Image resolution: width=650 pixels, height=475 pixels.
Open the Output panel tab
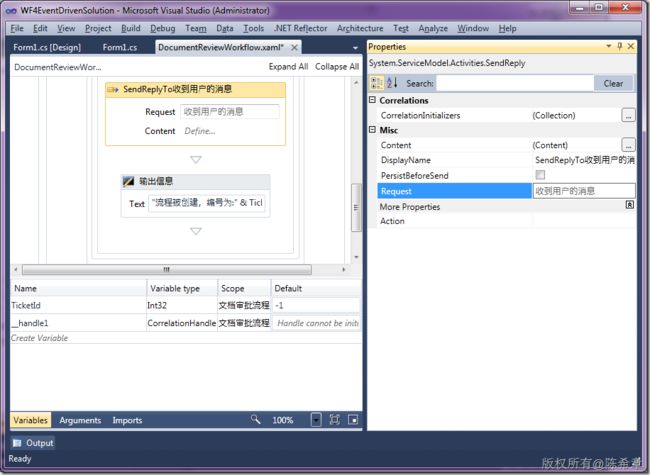click(33, 443)
